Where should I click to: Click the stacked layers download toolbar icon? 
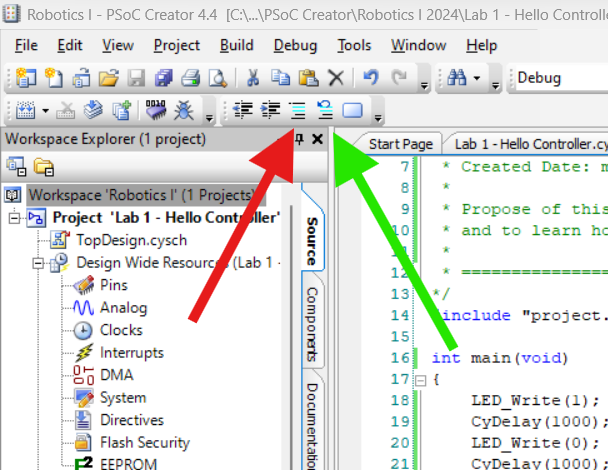pyautogui.click(x=93, y=111)
